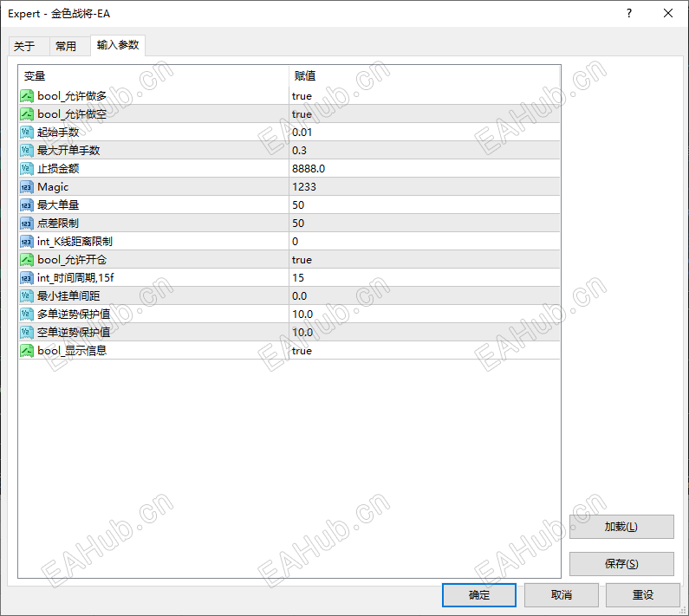Select the 点差限制 variable name
This screenshot has height=616, width=689.
click(58, 224)
